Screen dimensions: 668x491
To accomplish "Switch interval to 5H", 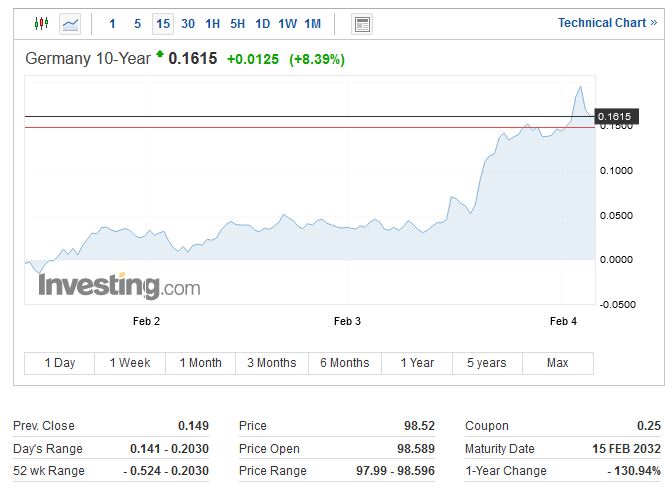I will coord(237,23).
